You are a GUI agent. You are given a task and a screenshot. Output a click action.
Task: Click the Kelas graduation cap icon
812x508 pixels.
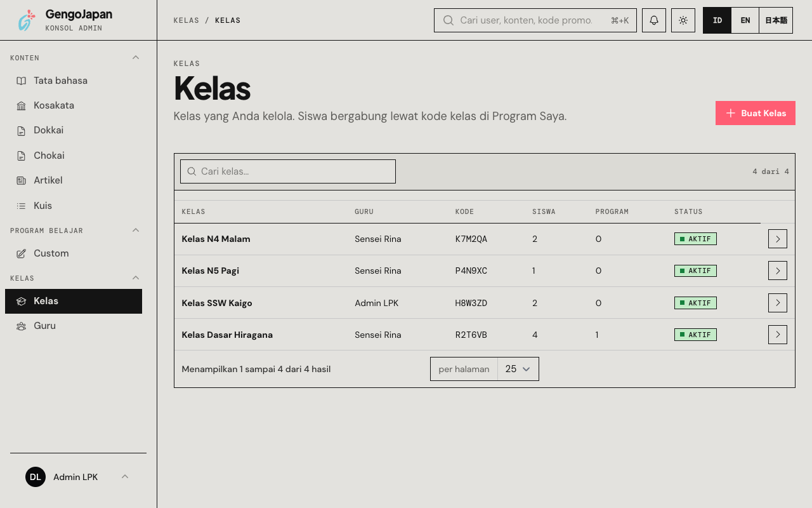[22, 301]
